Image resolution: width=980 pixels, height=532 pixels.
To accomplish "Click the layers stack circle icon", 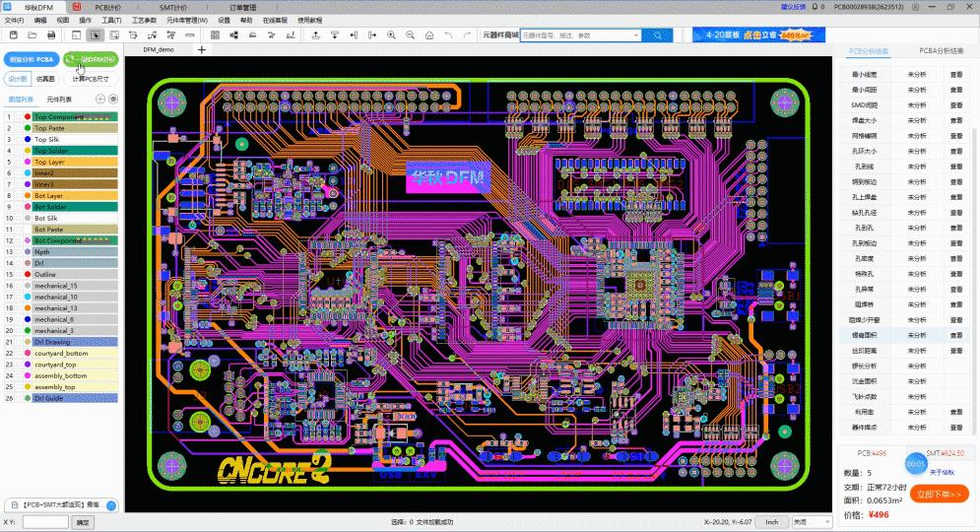I will click(113, 99).
